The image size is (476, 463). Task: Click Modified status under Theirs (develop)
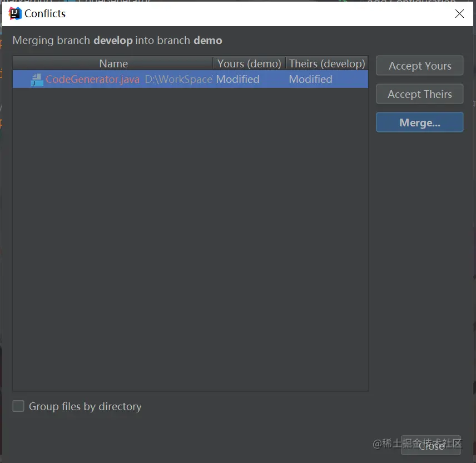tap(310, 79)
